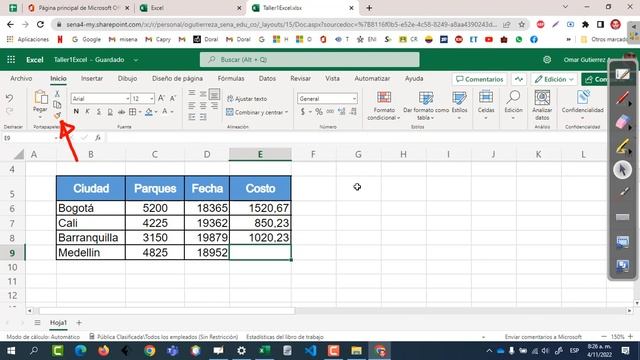
Task: Increase font size with larger A icon
Action: (161, 98)
